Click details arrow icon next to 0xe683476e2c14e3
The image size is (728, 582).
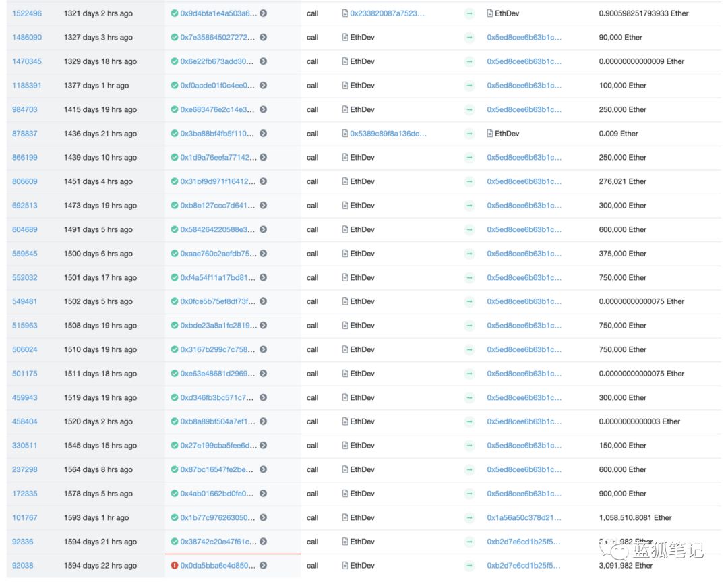264,109
